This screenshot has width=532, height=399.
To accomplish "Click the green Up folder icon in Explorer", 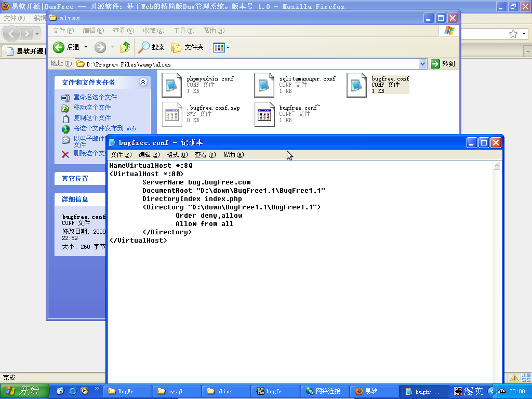I will pos(125,47).
